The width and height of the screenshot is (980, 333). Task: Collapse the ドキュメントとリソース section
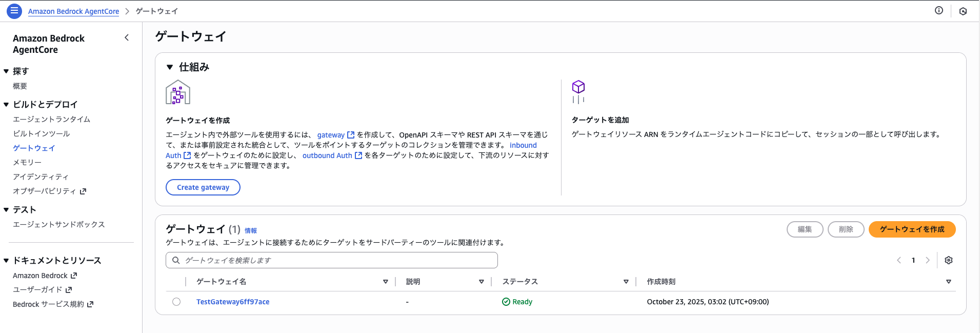6,261
